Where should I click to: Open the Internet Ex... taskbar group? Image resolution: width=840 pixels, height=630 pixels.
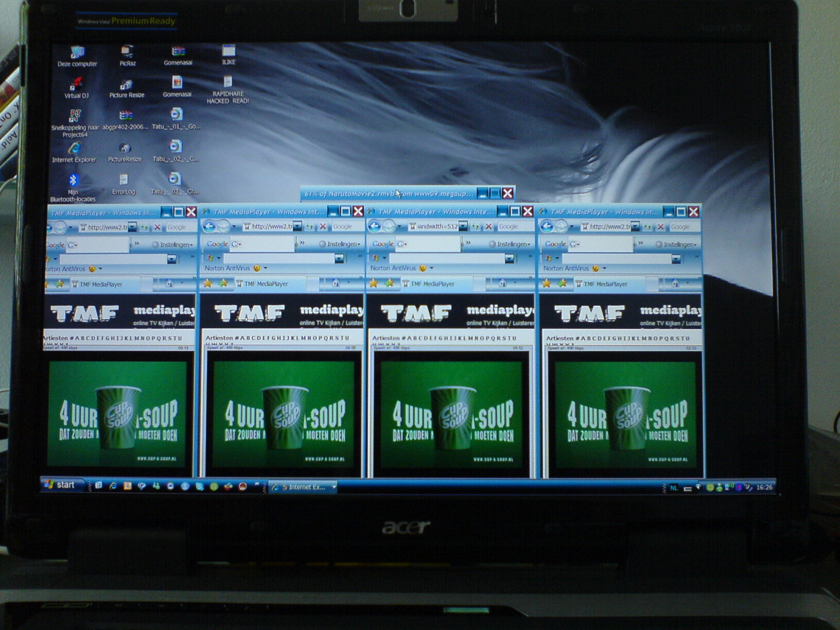coord(303,487)
